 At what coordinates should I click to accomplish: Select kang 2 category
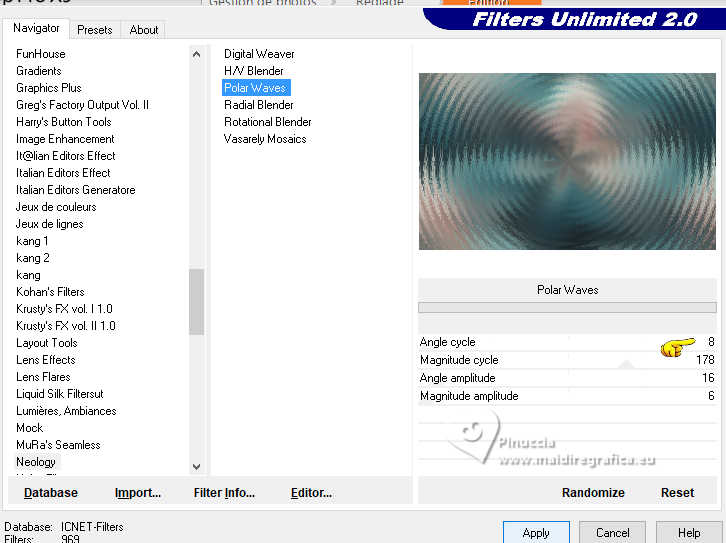(32, 258)
